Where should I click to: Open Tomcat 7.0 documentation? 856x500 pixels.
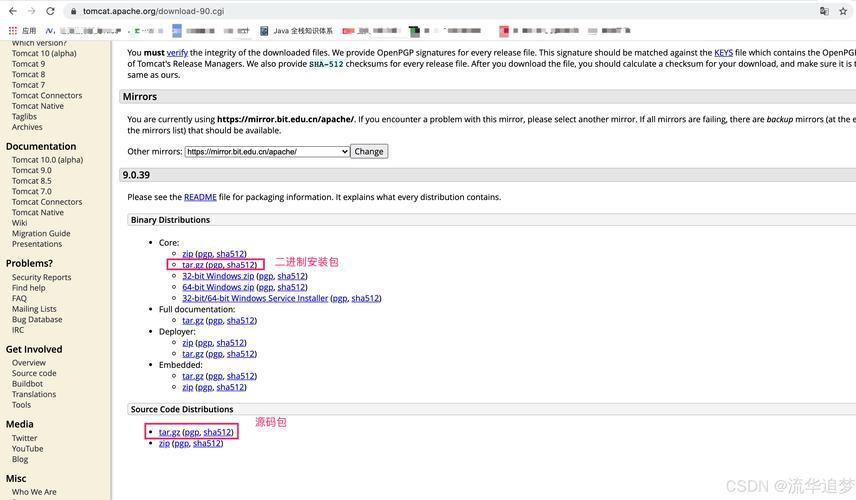pyautogui.click(x=32, y=191)
